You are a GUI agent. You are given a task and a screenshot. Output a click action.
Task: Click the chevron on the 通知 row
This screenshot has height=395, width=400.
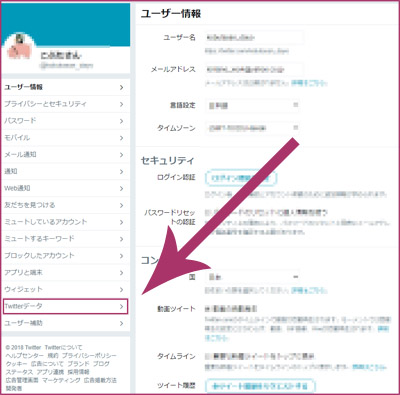point(121,172)
